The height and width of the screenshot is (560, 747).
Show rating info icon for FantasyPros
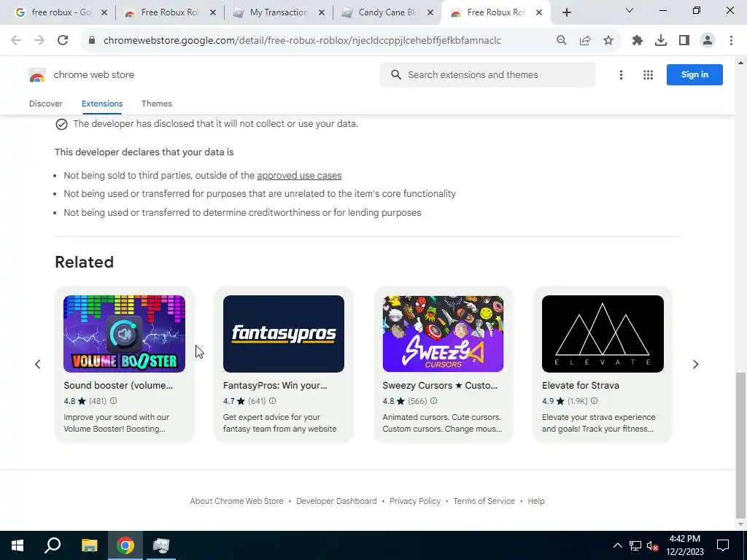point(273,401)
